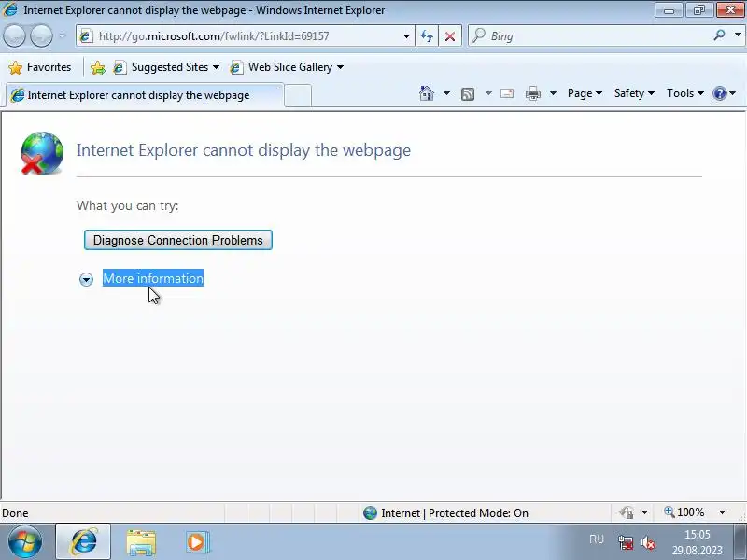Image resolution: width=747 pixels, height=560 pixels.
Task: Click the RSS Feeds icon
Action: (468, 94)
